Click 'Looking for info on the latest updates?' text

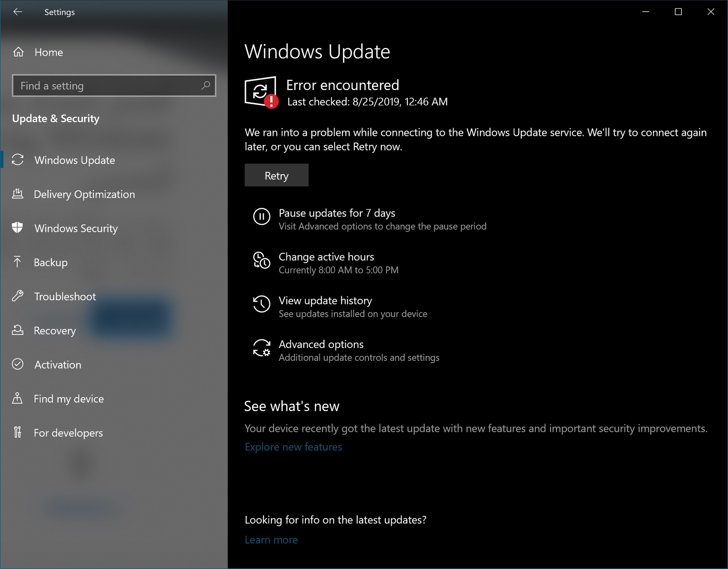(x=335, y=520)
